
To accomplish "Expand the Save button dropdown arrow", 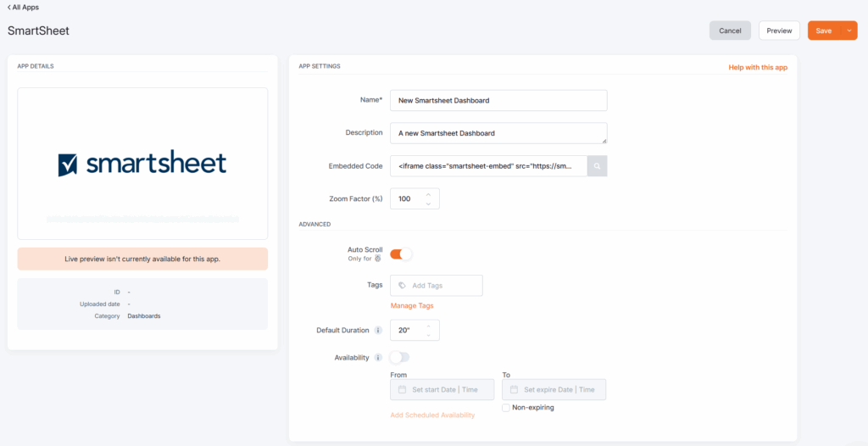I will coord(849,31).
